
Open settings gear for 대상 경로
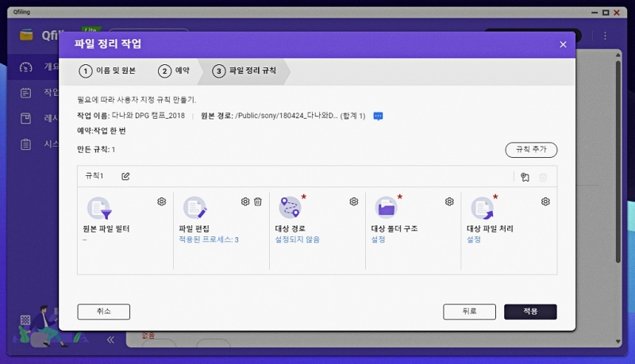coord(354,202)
